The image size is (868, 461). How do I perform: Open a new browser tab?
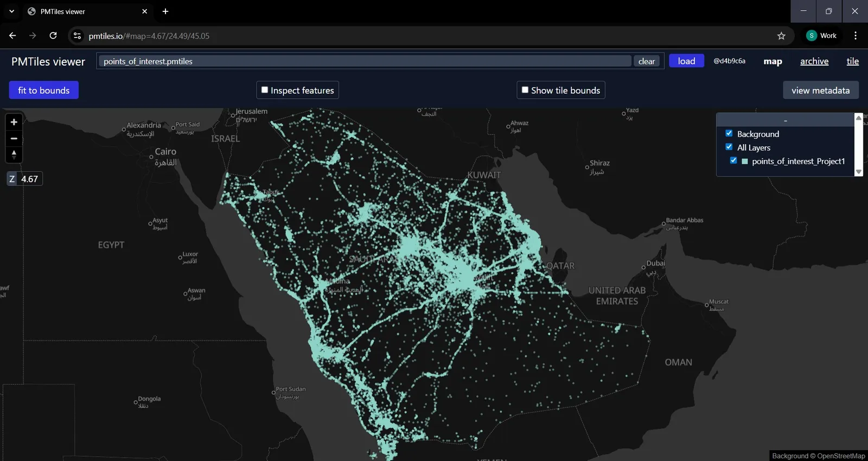165,11
